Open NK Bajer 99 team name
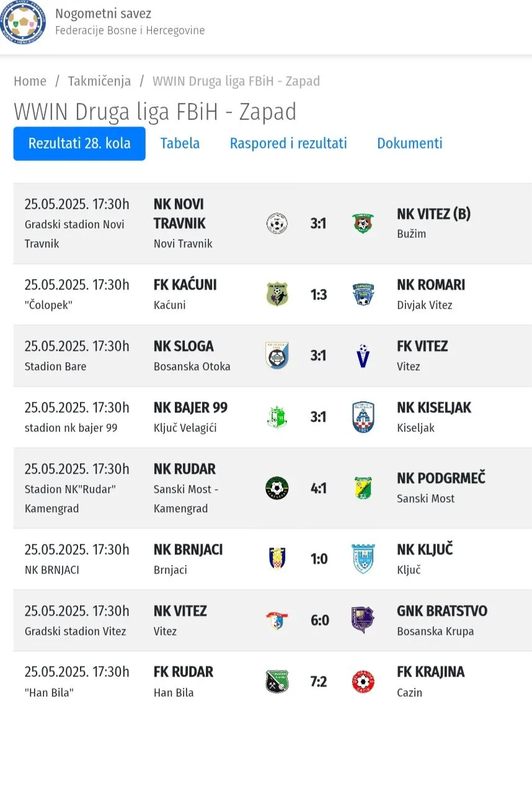532x805 pixels. click(x=190, y=408)
